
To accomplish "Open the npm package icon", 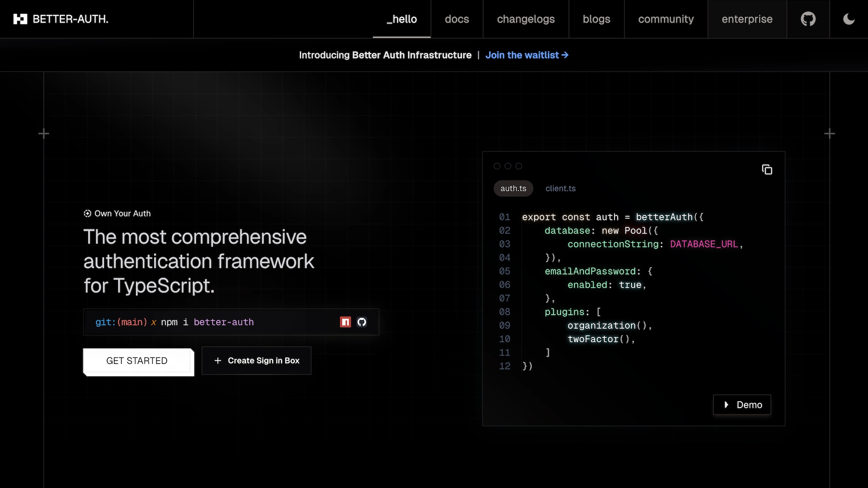I will [x=345, y=322].
